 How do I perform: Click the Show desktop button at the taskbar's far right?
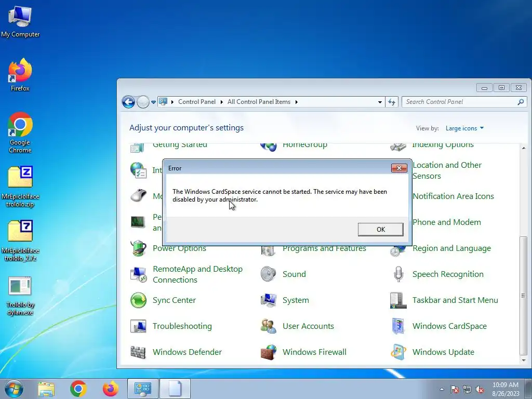528,389
